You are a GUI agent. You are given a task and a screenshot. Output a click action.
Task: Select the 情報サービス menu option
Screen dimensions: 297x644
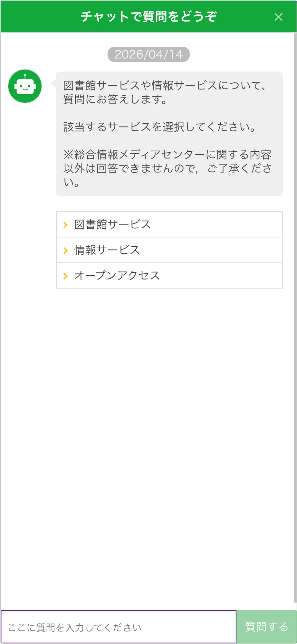click(x=107, y=250)
